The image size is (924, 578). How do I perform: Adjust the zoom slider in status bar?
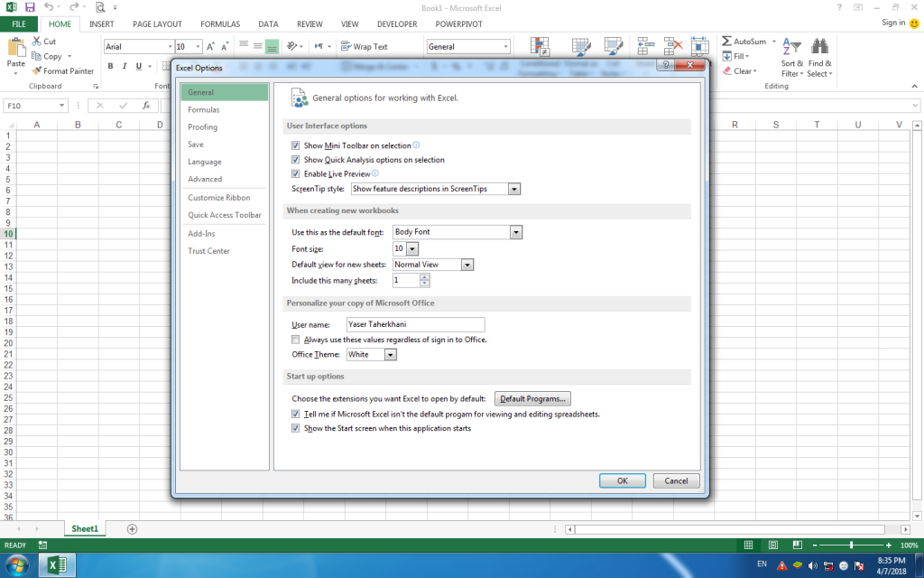(852, 545)
